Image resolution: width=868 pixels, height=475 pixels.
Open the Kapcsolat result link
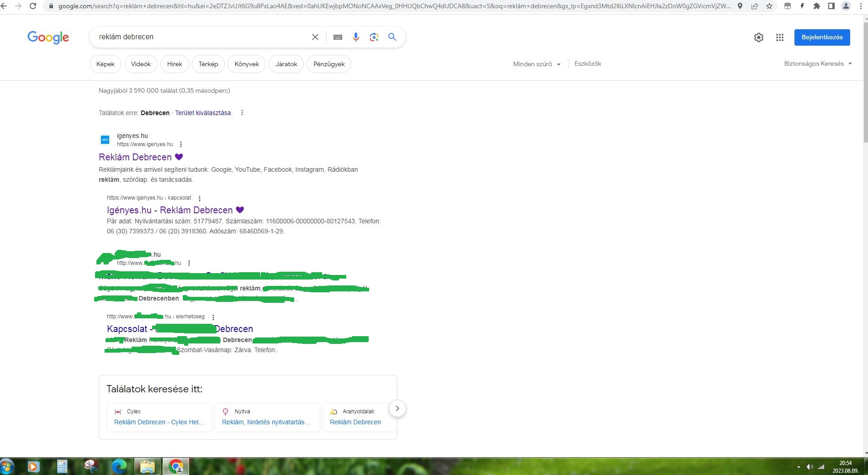(180, 329)
